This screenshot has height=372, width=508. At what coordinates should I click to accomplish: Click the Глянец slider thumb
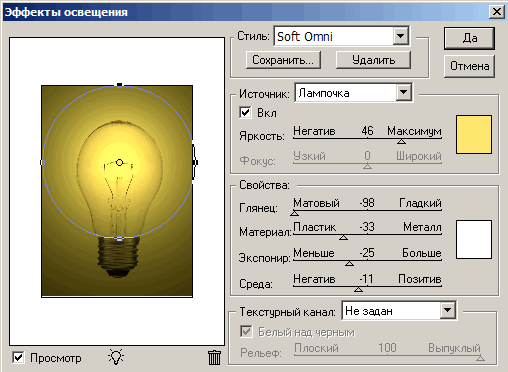294,213
